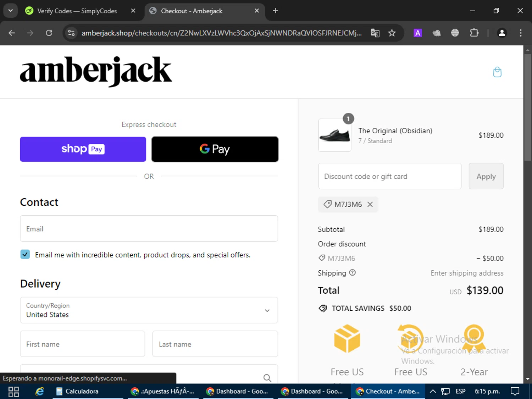The height and width of the screenshot is (399, 532).
Task: Switch to the Apuestas Chrome taskbar window
Action: pyautogui.click(x=163, y=392)
